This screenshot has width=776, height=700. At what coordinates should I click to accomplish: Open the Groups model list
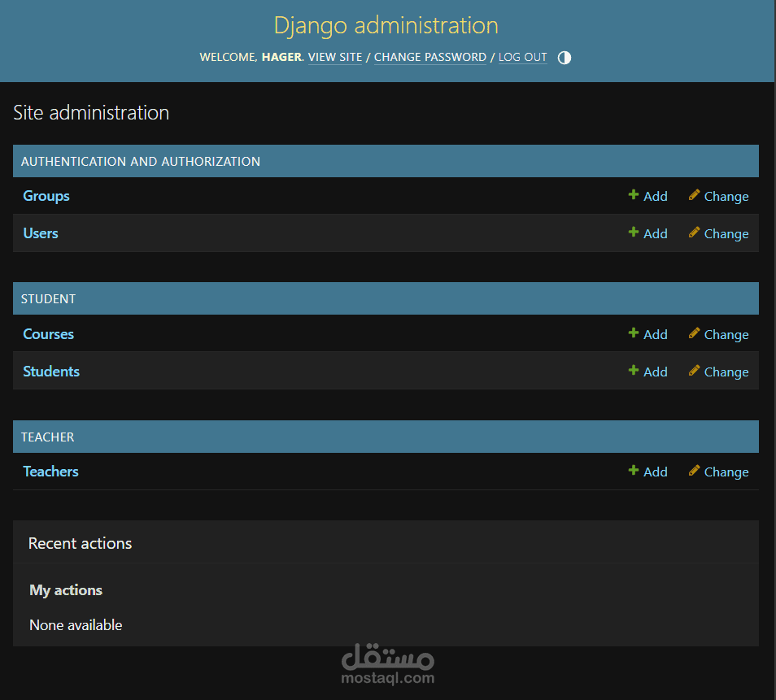coord(46,196)
